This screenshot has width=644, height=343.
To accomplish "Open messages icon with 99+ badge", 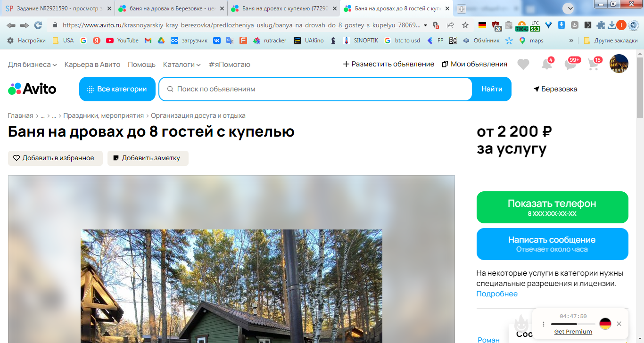I will click(571, 64).
